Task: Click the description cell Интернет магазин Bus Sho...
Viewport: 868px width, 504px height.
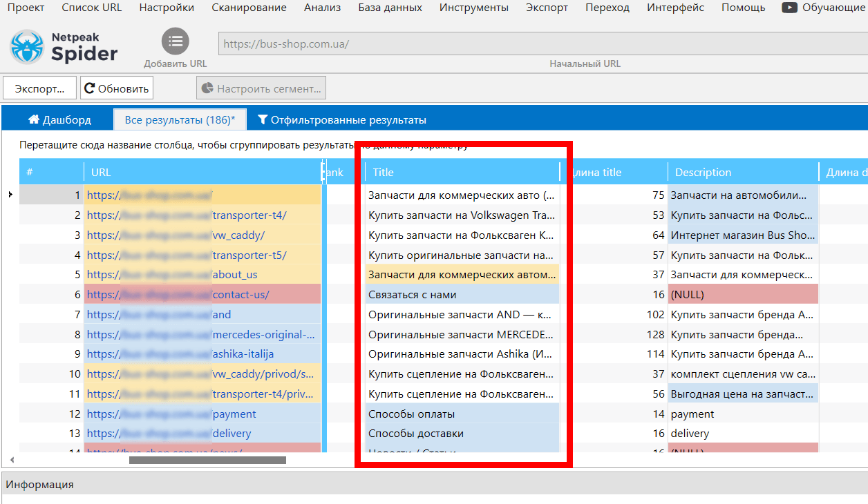Action: 743,235
